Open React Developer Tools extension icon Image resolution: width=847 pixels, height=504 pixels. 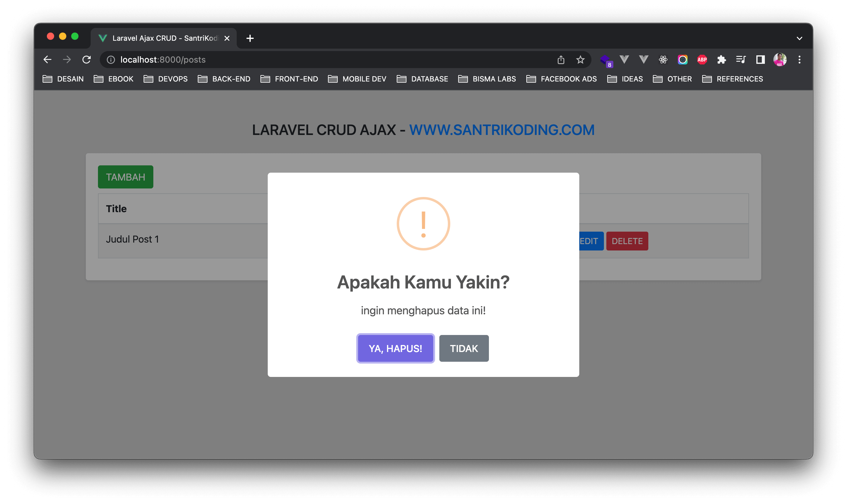(x=663, y=60)
